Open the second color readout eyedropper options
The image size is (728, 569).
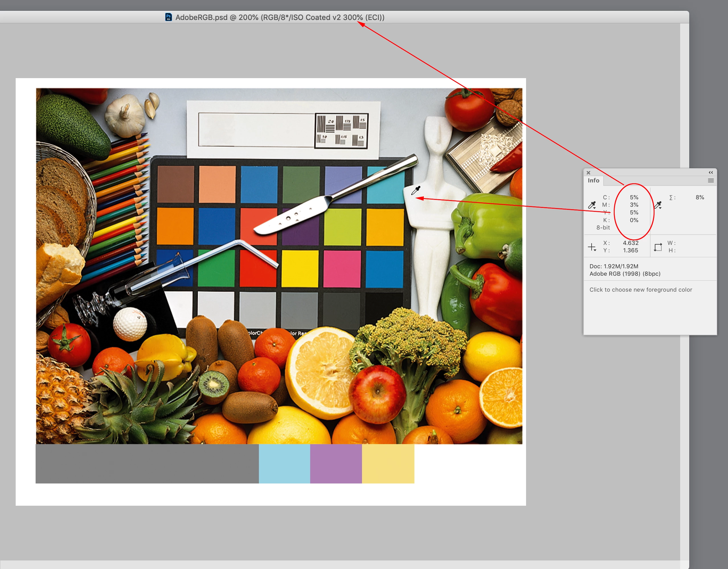pos(658,205)
